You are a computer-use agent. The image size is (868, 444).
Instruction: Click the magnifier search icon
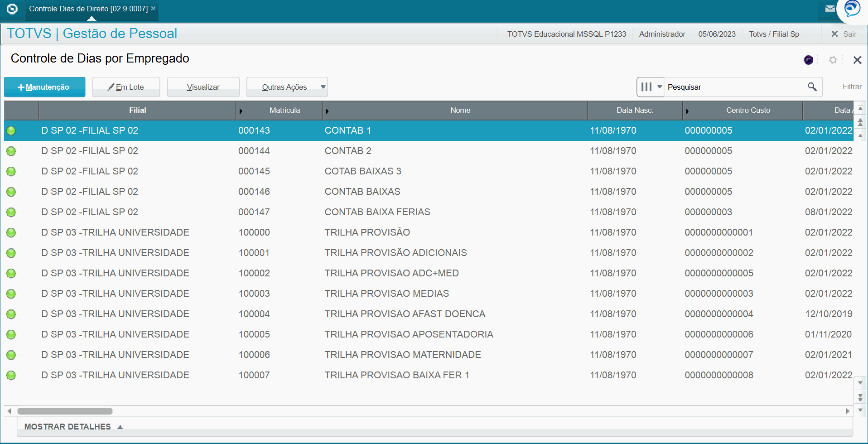click(x=812, y=87)
